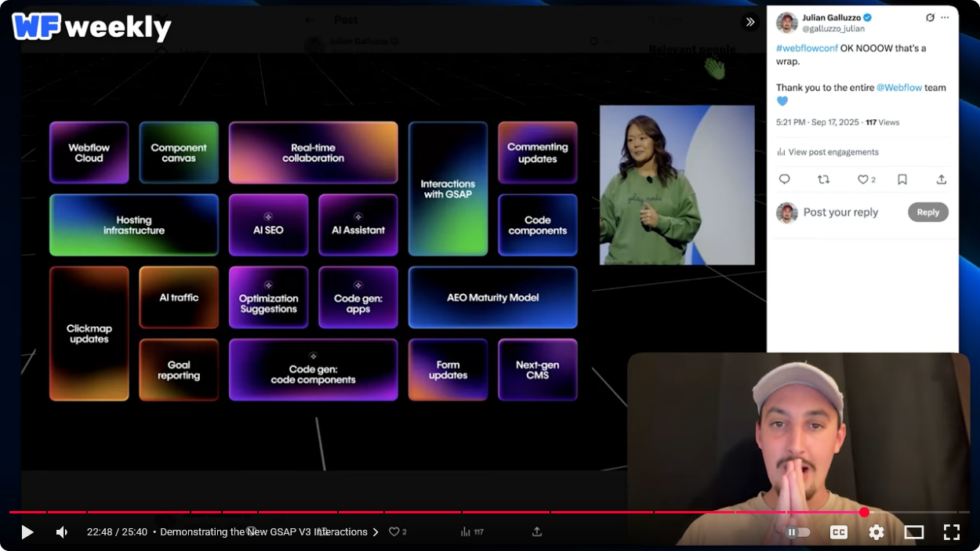Open the video settings gear

click(877, 532)
